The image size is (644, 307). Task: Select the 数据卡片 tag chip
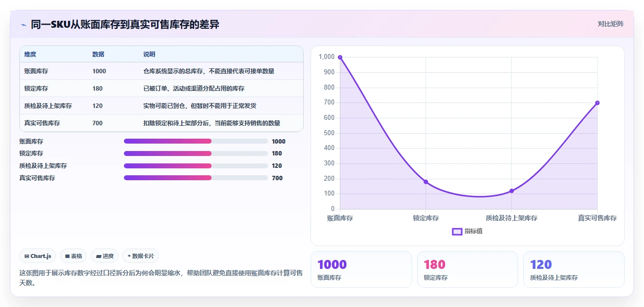pyautogui.click(x=141, y=256)
